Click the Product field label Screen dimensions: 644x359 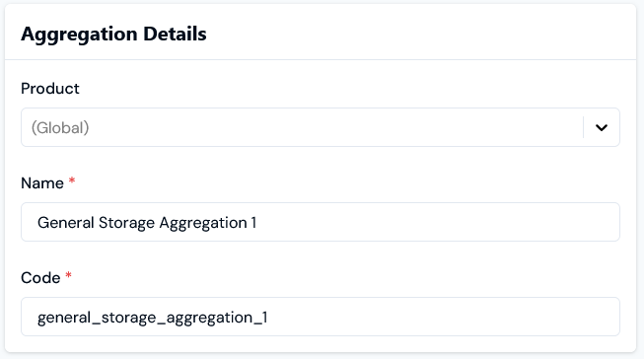point(50,89)
